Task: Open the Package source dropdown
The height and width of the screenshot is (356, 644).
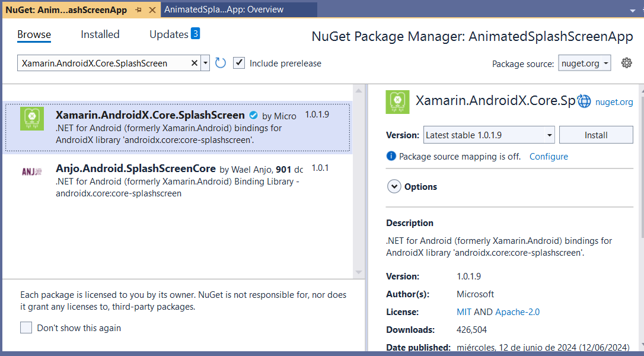Action: click(x=584, y=63)
